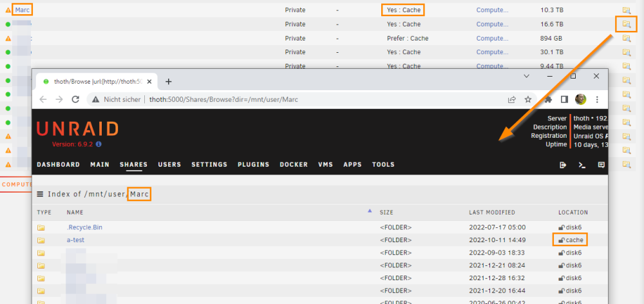The width and height of the screenshot is (644, 304).
Task: Click the lock icon in the .Recycle.Bin row
Action: [561, 227]
